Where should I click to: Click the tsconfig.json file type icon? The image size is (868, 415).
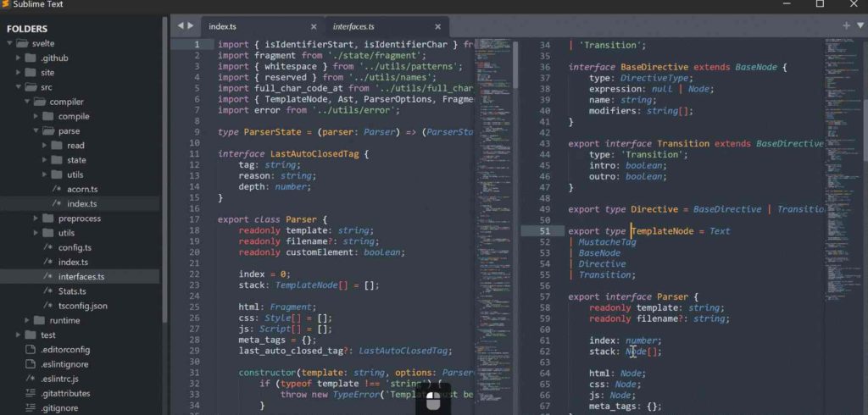point(47,306)
